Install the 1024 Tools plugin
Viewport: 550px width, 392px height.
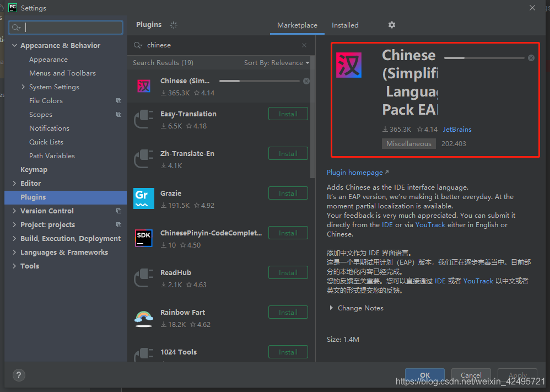tap(288, 352)
